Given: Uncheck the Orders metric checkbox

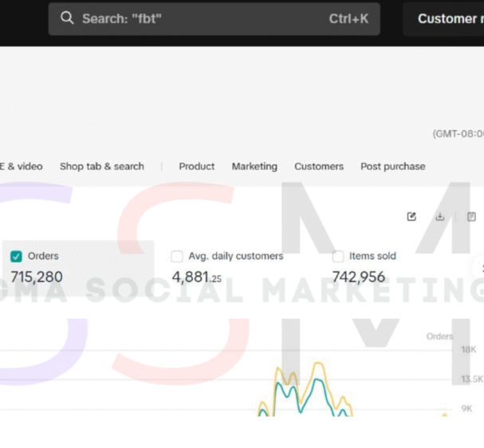Looking at the screenshot, I should pyautogui.click(x=16, y=257).
